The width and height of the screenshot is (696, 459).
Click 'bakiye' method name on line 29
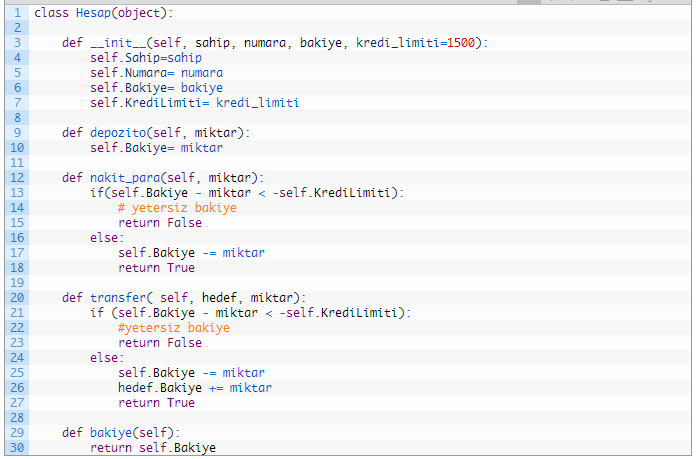point(111,433)
